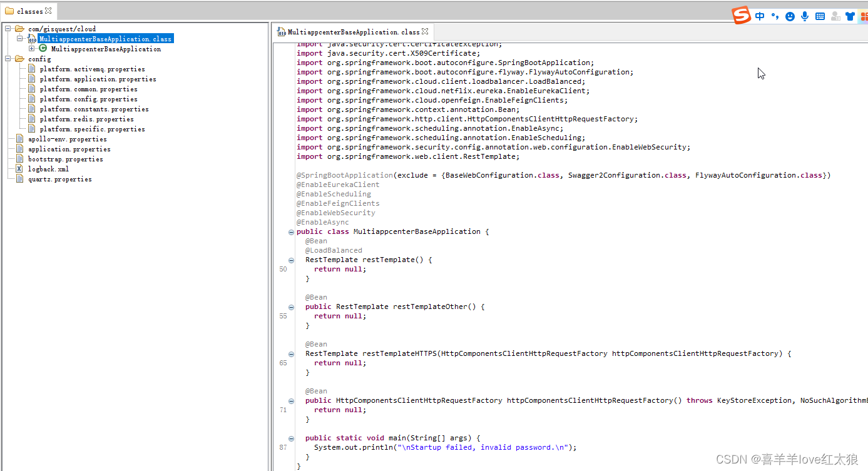Image resolution: width=868 pixels, height=471 pixels.
Task: Toggle Chinese/English input mode
Action: pyautogui.click(x=760, y=16)
